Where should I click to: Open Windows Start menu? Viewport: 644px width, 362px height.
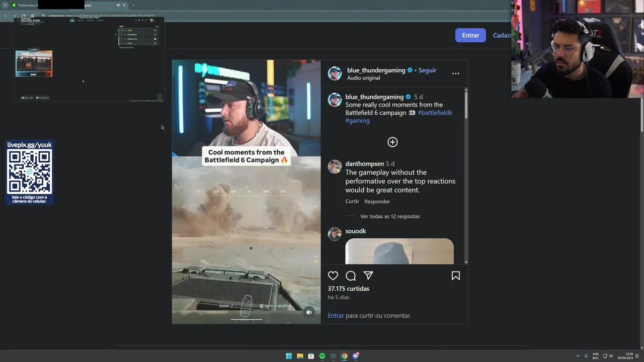289,356
